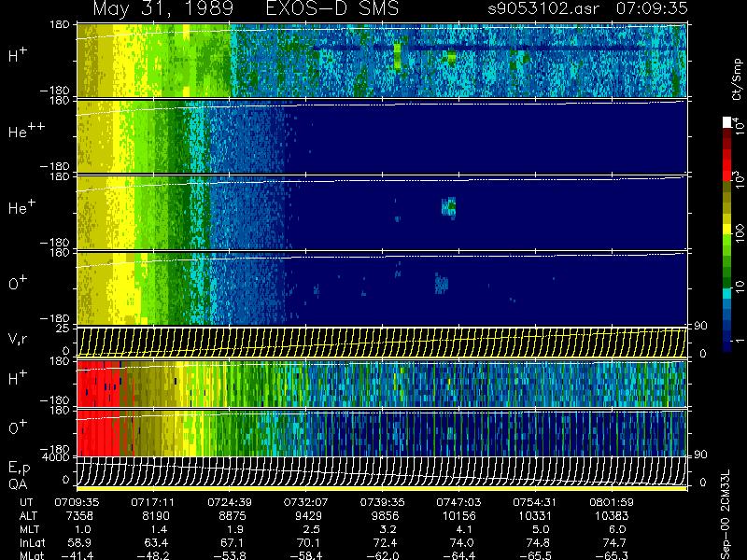The width and height of the screenshot is (747, 560).
Task: Click the He++ panel label
Action: click(x=26, y=131)
